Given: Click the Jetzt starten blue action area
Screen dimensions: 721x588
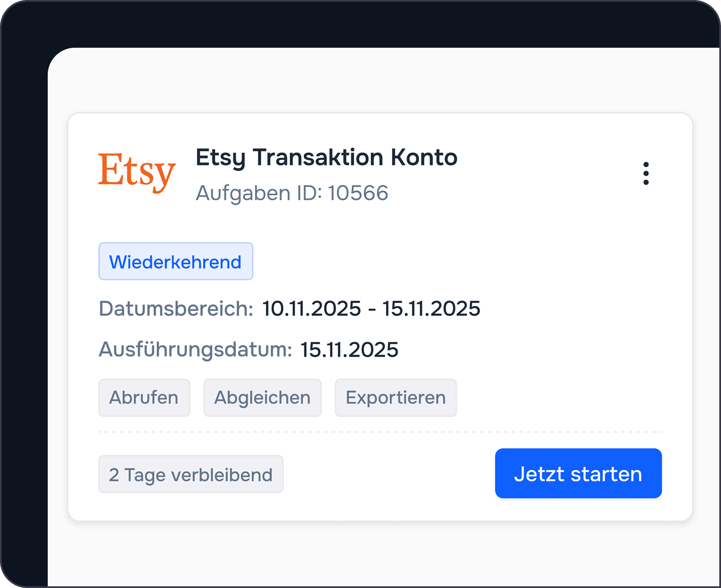Looking at the screenshot, I should point(578,473).
